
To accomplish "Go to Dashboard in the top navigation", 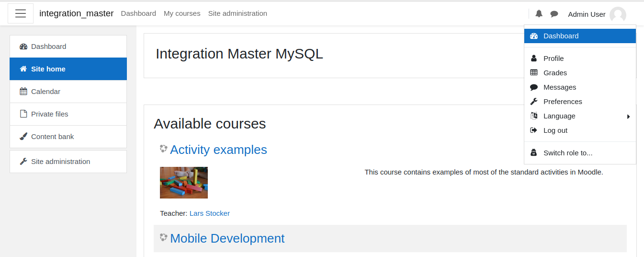I will pos(138,13).
